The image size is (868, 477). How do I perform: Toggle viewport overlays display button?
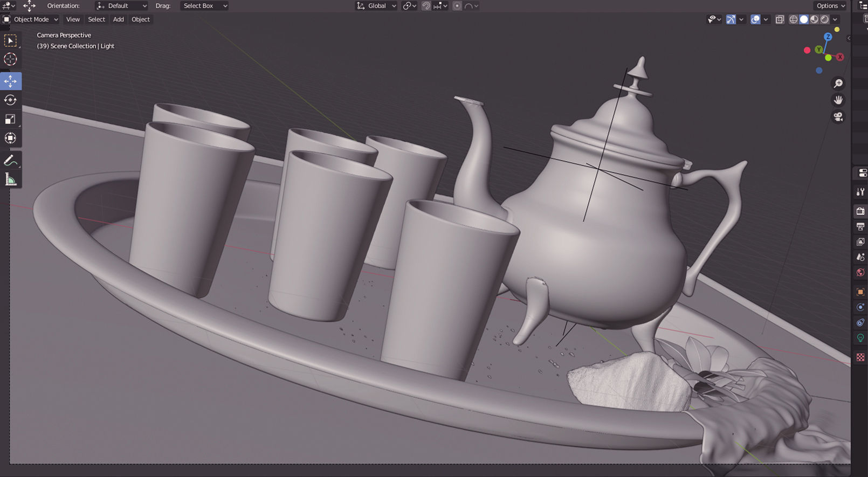[756, 19]
